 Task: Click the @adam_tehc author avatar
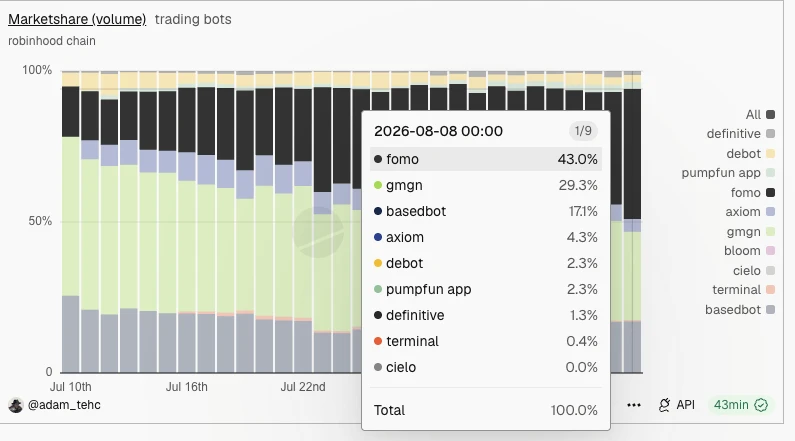(16, 405)
